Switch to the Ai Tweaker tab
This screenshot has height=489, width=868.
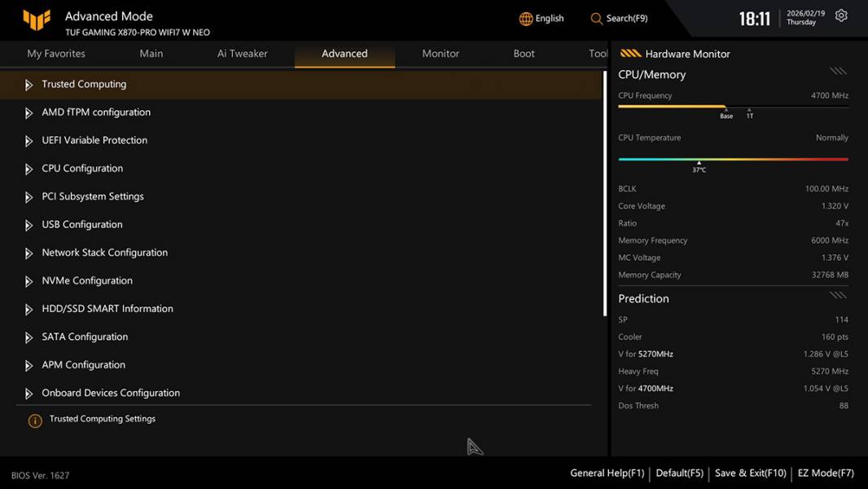242,54
